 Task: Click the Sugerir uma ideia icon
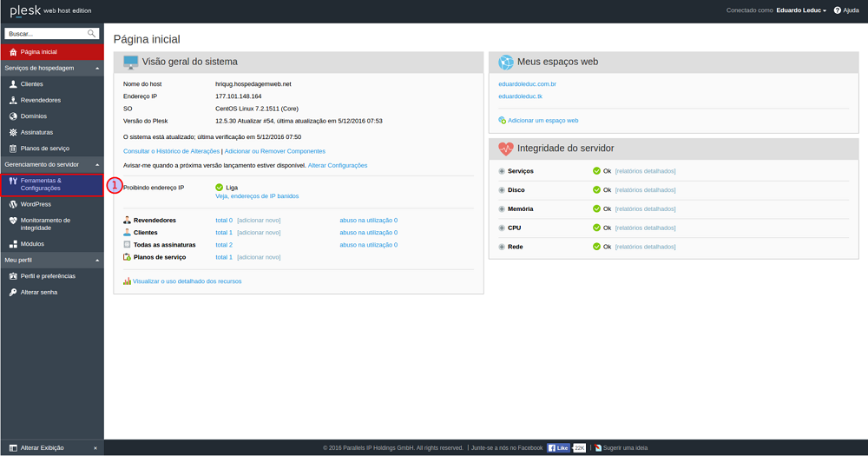(597, 448)
